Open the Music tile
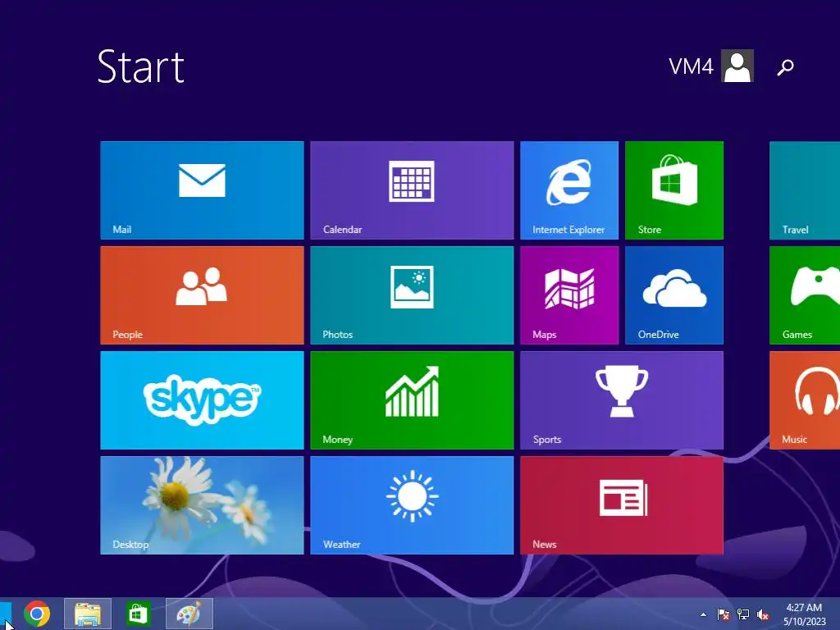The width and height of the screenshot is (840, 630). point(805,400)
